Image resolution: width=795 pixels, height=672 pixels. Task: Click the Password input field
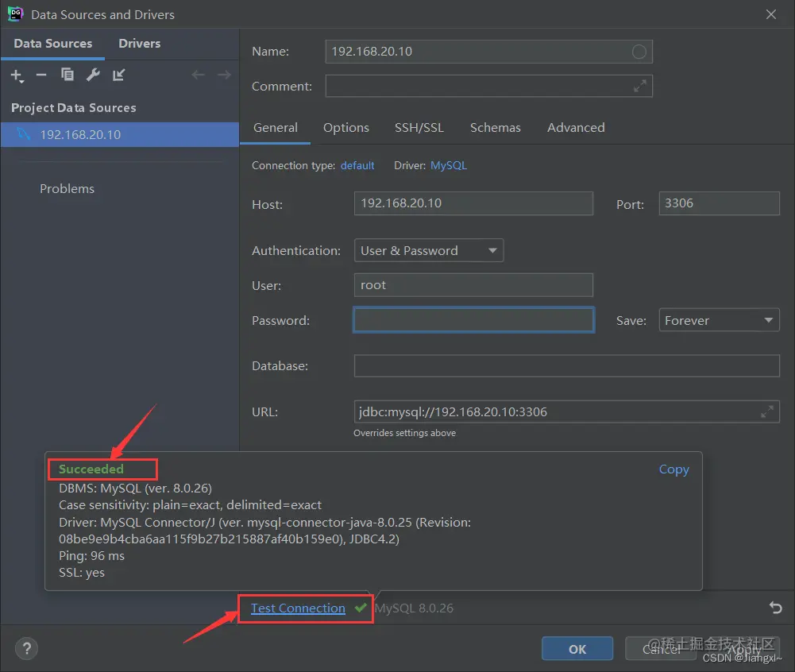(x=473, y=320)
